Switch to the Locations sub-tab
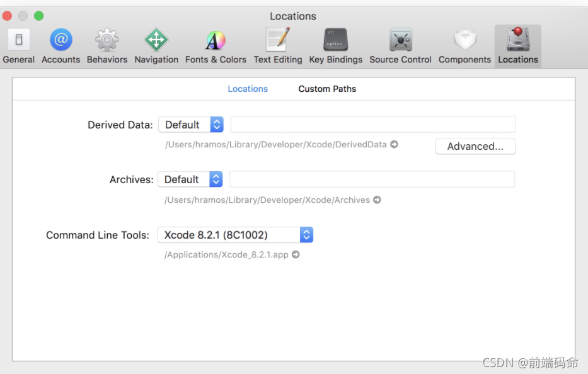This screenshot has width=588, height=374. [248, 89]
